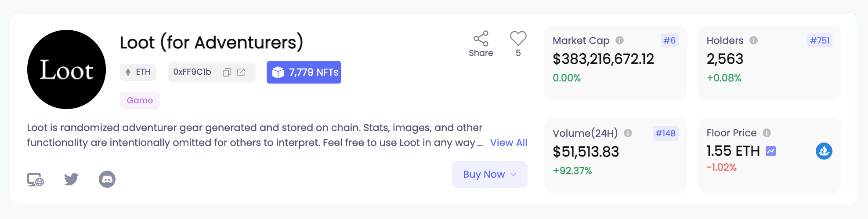
Task: Click the Holders info icon
Action: click(x=753, y=40)
